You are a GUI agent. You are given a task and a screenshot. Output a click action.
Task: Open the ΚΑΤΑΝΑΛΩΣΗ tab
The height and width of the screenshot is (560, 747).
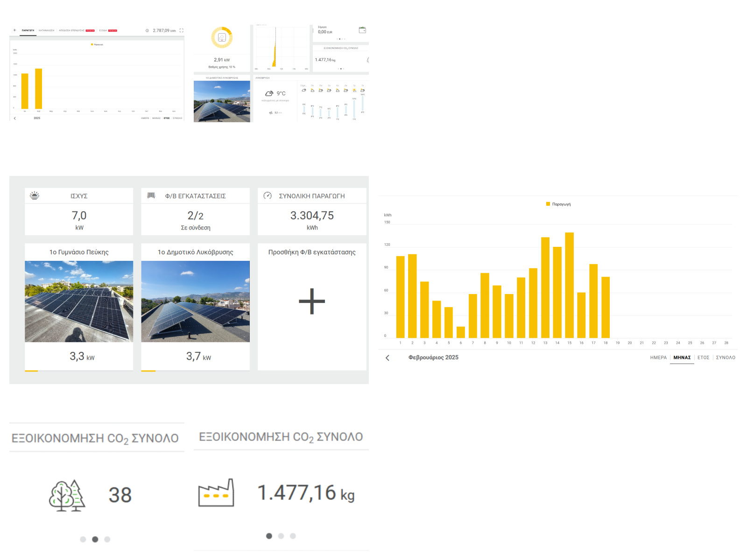47,30
